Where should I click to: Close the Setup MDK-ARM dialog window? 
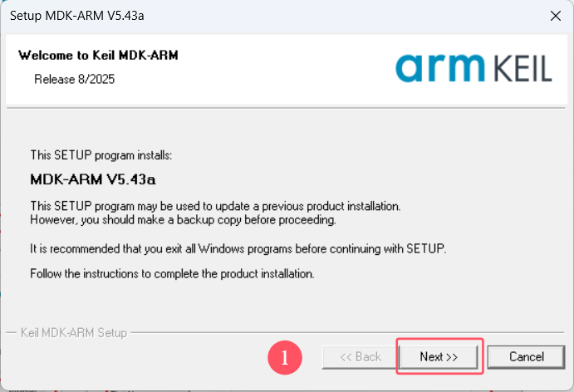[x=556, y=16]
